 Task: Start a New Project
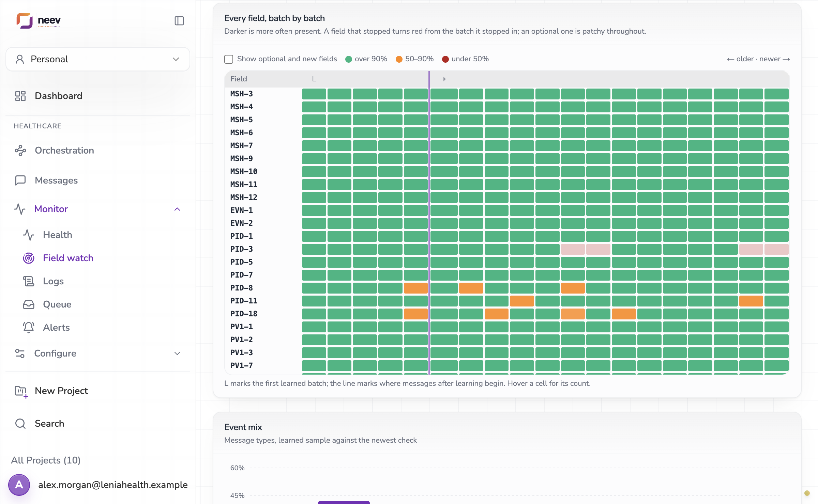(61, 391)
